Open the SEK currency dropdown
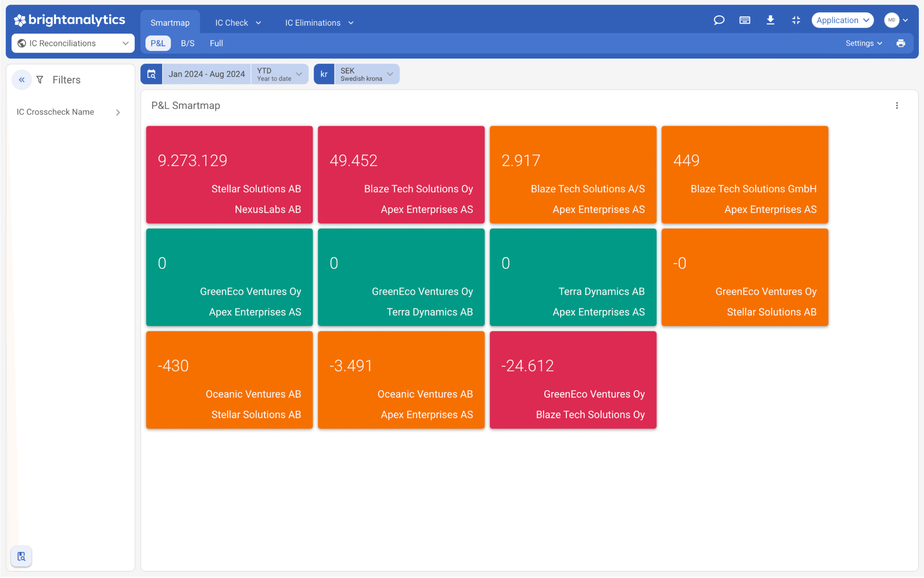The height and width of the screenshot is (578, 924). click(x=366, y=74)
